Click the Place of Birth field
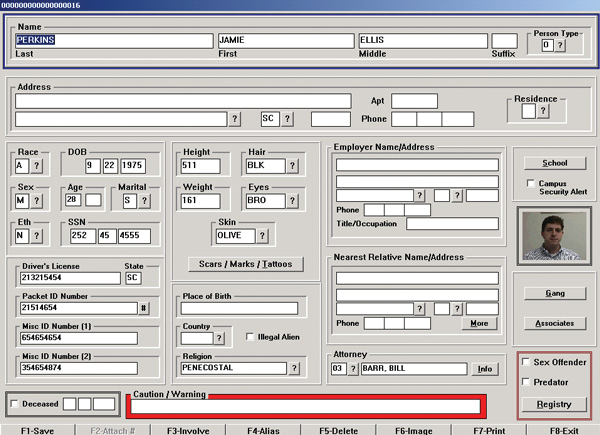The width and height of the screenshot is (600, 435). coord(239,308)
